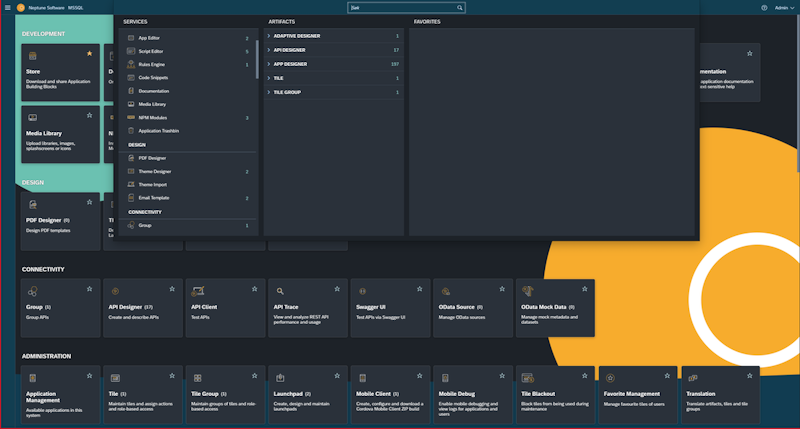
Task: Open Theme Import service
Action: (188, 185)
